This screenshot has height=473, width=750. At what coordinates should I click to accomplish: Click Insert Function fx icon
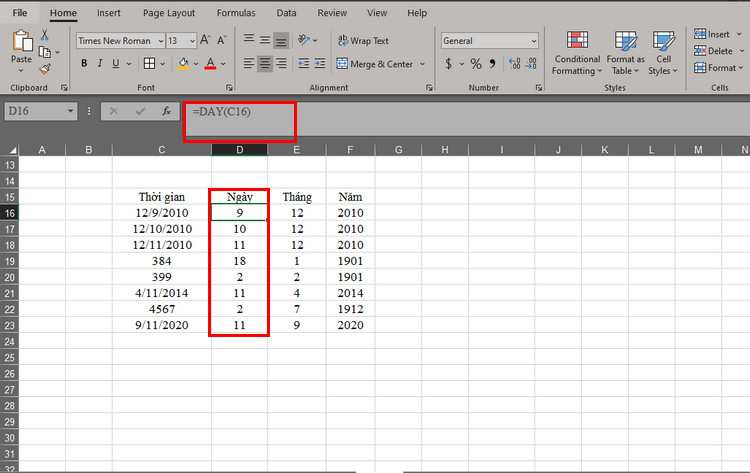(166, 111)
